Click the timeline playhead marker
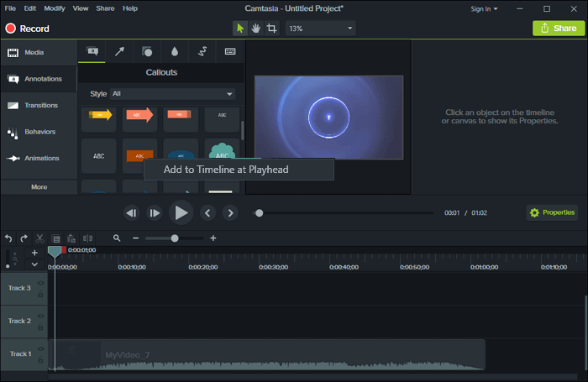588x382 pixels. [55, 252]
